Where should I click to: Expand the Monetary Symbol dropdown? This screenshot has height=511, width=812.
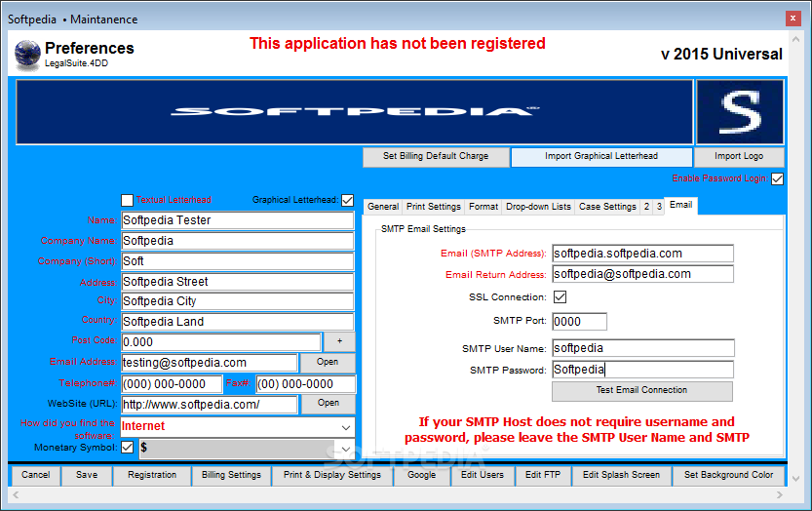[346, 449]
